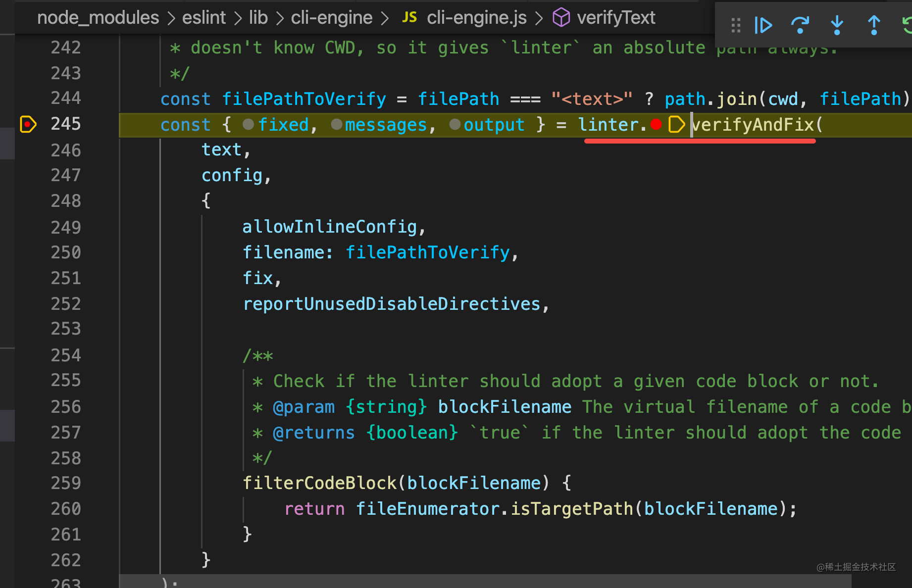The height and width of the screenshot is (588, 912).
Task: Click the fixed variable in the destructuring
Action: 283,125
